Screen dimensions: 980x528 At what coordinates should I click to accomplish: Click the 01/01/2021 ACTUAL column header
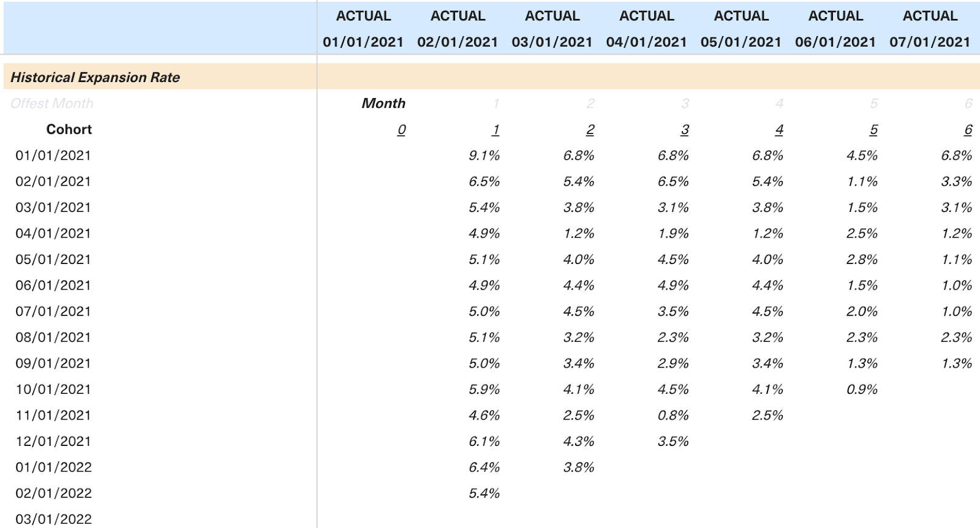[x=363, y=29]
